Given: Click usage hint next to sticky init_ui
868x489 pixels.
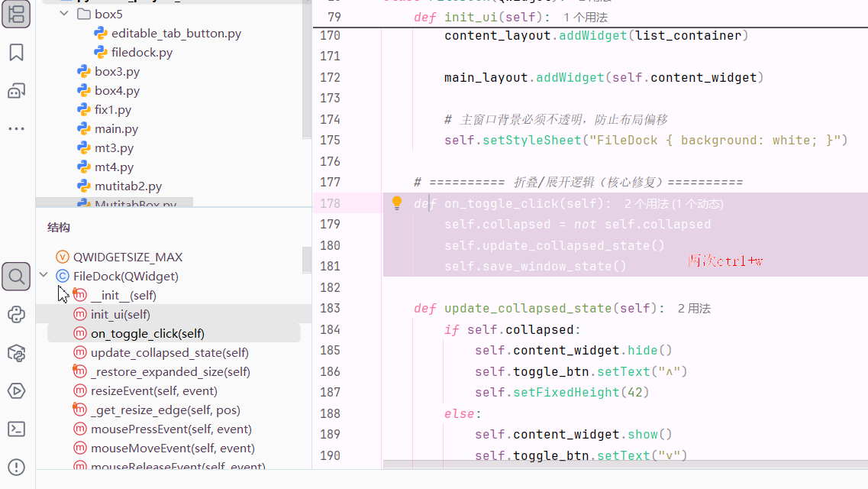Looking at the screenshot, I should pos(585,18).
